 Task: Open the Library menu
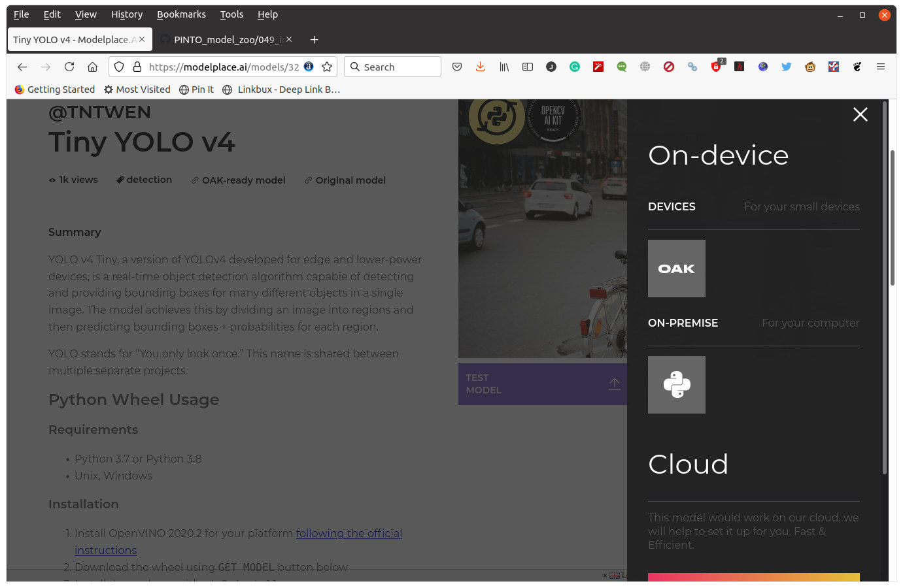[x=504, y=67]
